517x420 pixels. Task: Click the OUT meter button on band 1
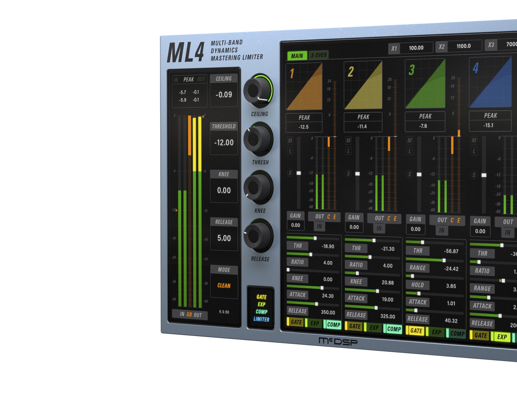point(320,217)
